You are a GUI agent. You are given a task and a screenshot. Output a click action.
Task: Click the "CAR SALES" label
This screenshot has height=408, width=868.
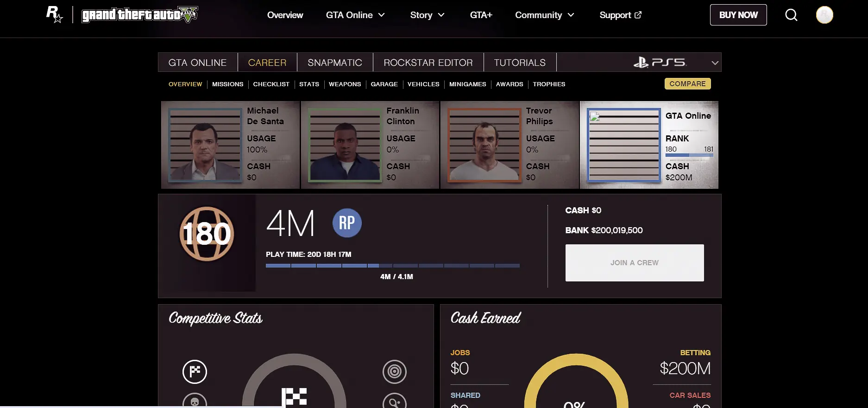point(690,395)
